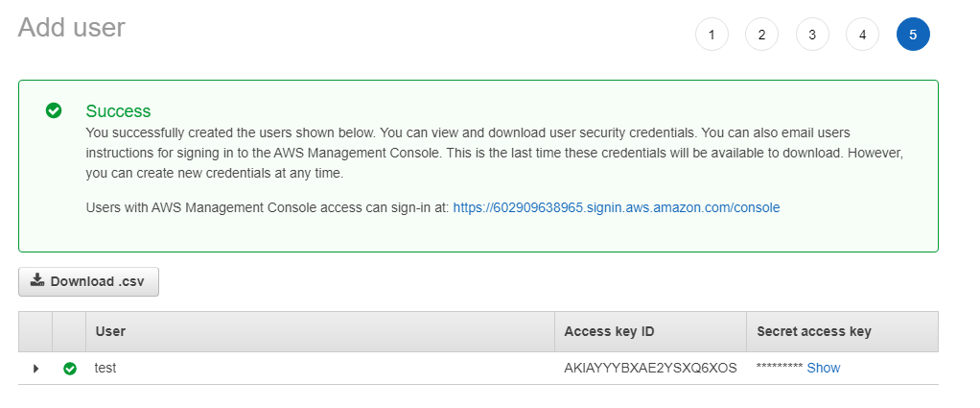Open the AWS console sign-in URL
This screenshot has width=980, height=408.
click(x=616, y=207)
